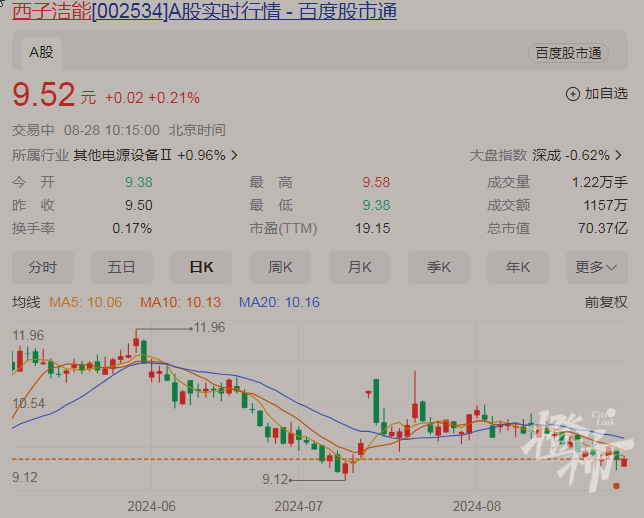644x518 pixels.
Task: Click the trade time 08-28 10:15:00
Action: click(112, 130)
